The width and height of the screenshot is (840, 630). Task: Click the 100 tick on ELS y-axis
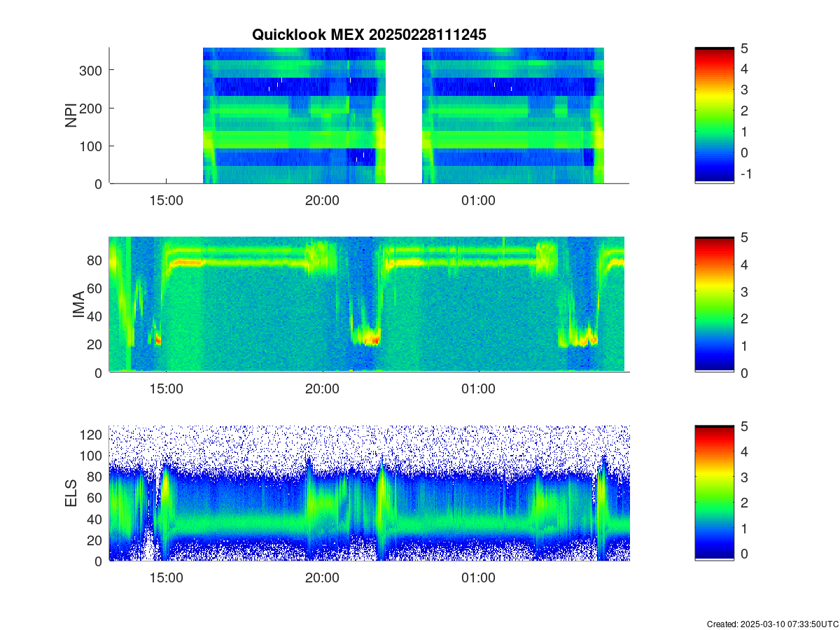[x=90, y=456]
